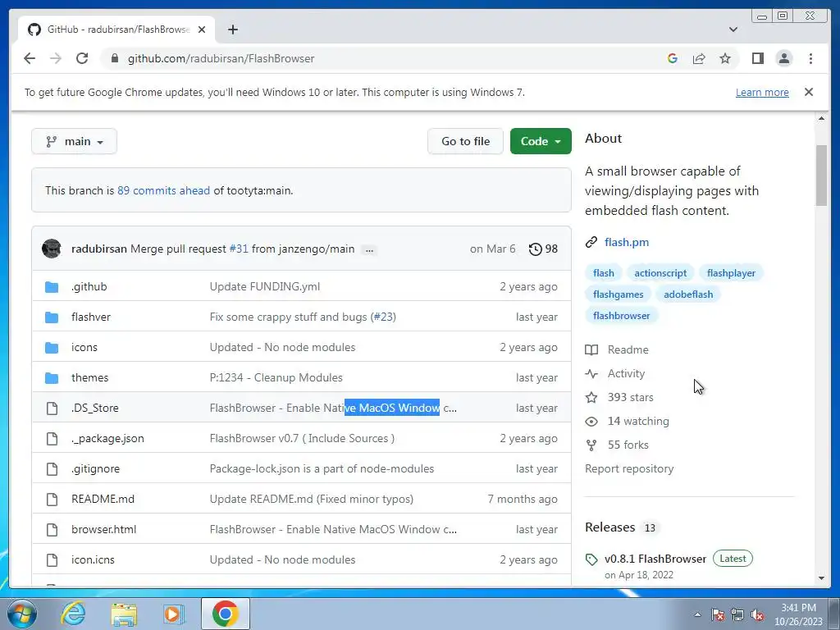Open the .github folder

[89, 286]
